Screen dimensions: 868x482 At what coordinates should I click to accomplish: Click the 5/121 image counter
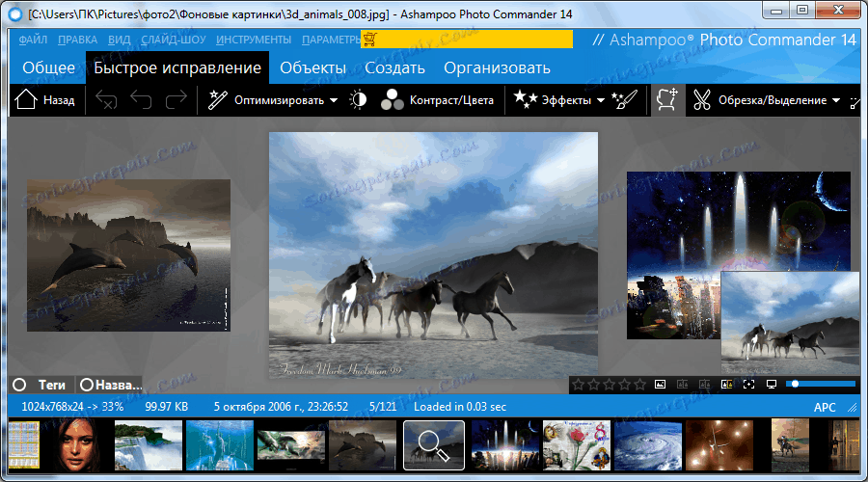click(383, 407)
